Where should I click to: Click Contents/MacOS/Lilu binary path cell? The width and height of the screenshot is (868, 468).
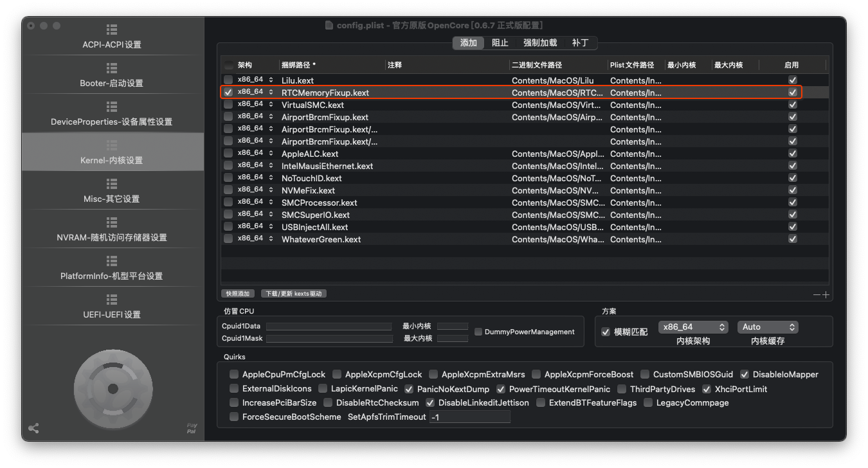[x=553, y=80]
